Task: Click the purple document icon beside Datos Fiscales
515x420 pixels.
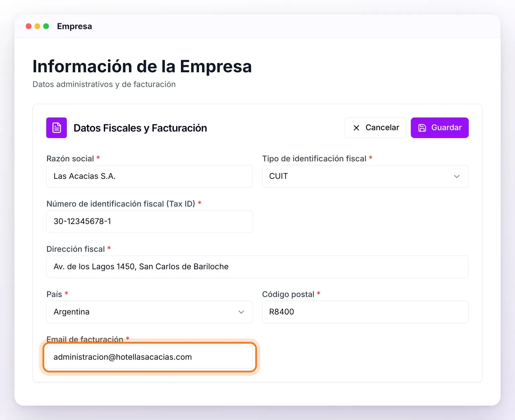Action: 57,128
